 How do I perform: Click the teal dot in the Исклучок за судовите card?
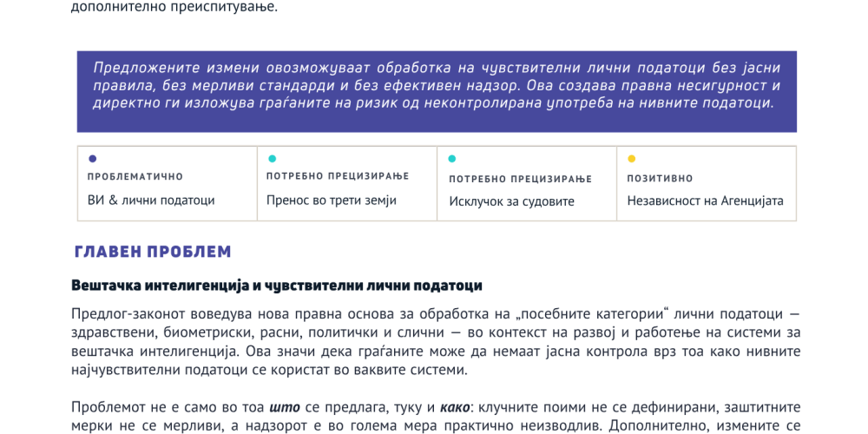(x=451, y=159)
